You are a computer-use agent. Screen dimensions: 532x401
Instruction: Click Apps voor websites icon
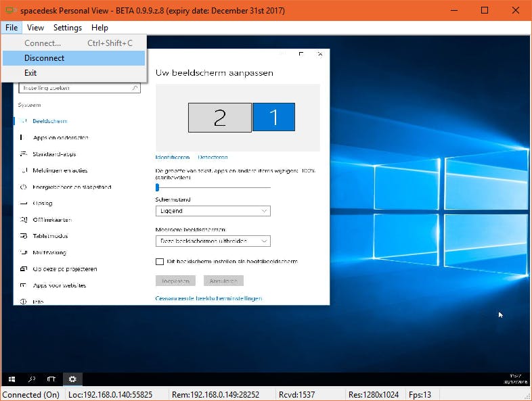tap(23, 285)
